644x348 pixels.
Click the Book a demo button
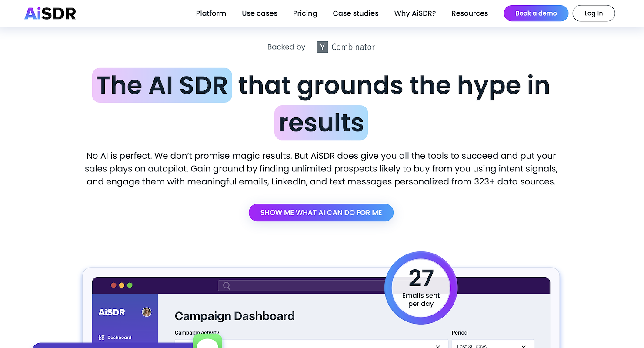click(536, 13)
